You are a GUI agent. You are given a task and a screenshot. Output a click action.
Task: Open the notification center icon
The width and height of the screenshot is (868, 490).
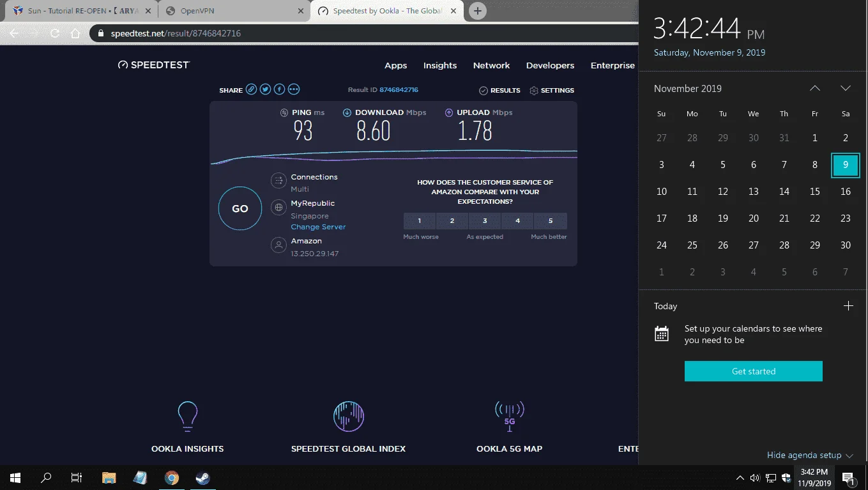pyautogui.click(x=849, y=478)
